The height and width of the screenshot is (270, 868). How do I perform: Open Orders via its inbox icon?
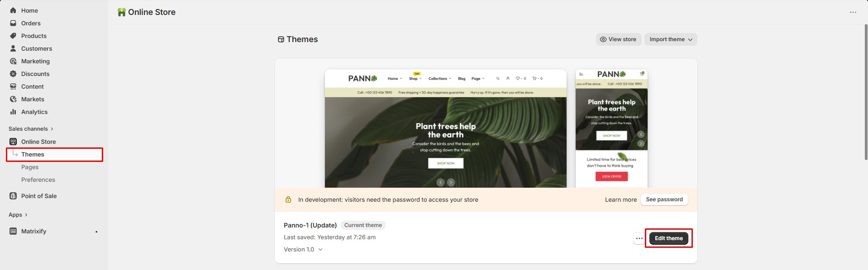(13, 23)
